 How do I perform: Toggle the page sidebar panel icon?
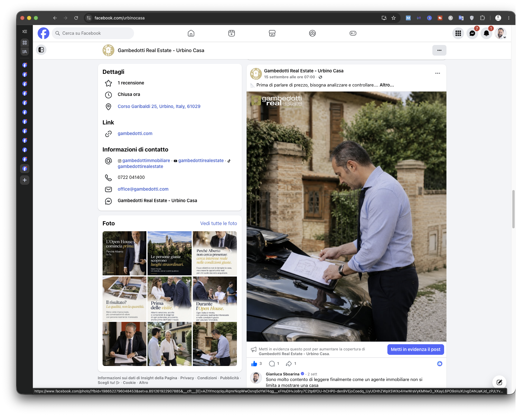41,50
